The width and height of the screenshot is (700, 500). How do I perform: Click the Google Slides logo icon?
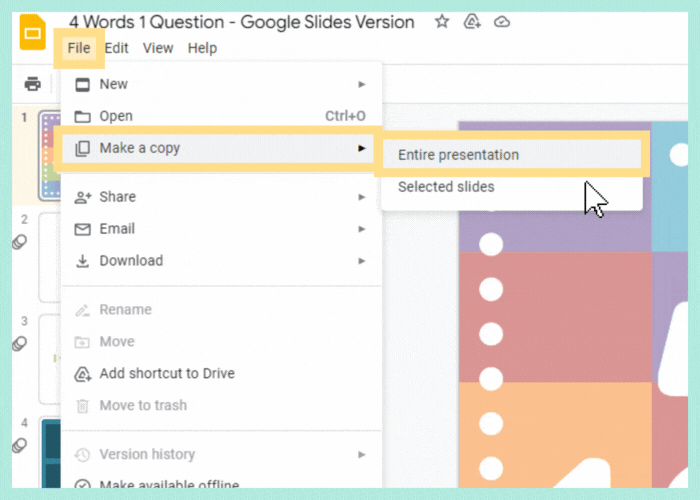coord(33,35)
